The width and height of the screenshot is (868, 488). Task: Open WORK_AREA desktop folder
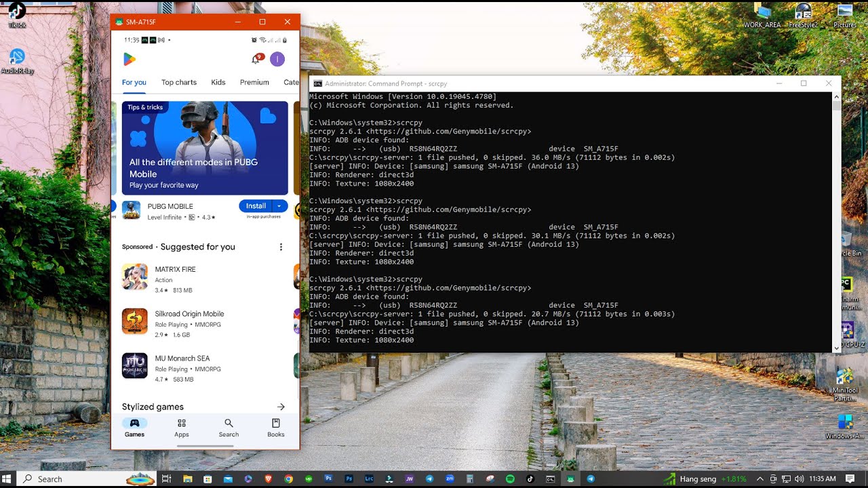pyautogui.click(x=762, y=16)
